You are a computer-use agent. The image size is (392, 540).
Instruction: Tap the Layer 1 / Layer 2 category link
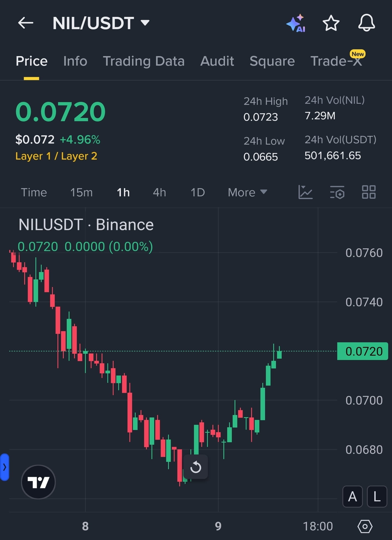(x=56, y=156)
